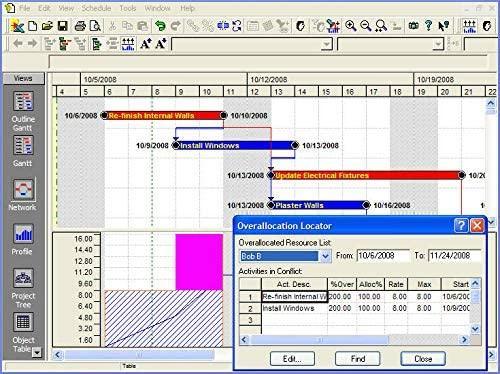Click the Alloc% column header
This screenshot has height=374, width=500.
(371, 284)
